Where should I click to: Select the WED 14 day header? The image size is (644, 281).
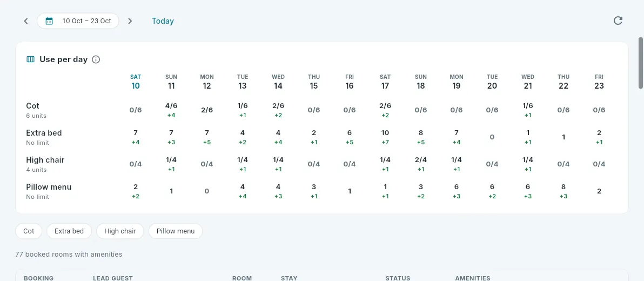(278, 82)
